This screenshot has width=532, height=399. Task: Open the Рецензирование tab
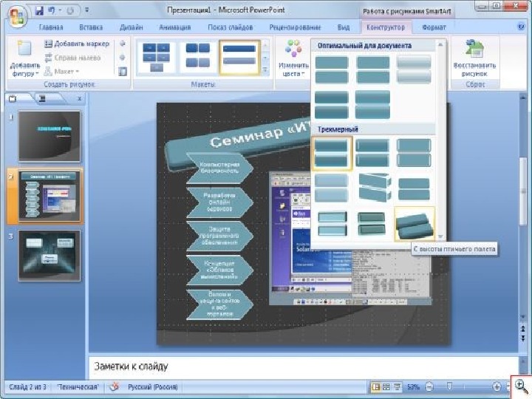[x=295, y=27]
